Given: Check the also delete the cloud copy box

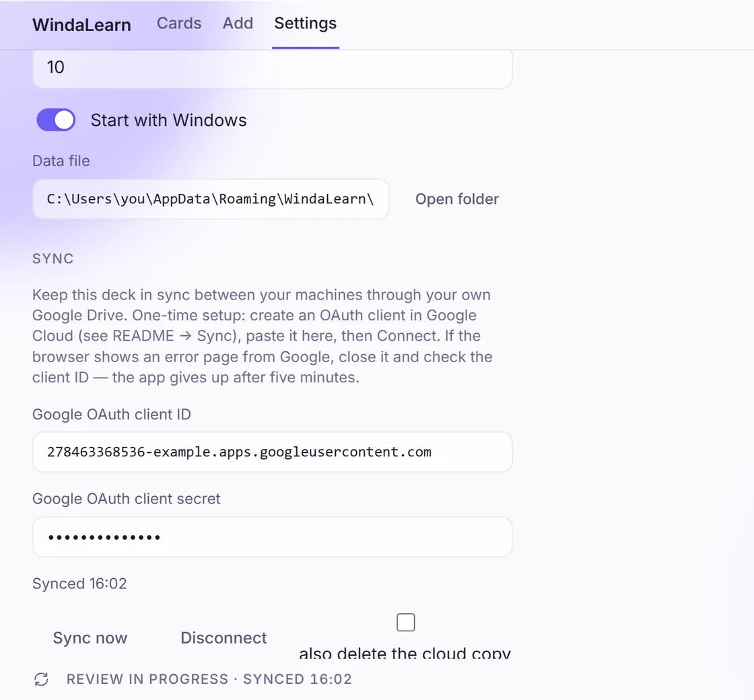Looking at the screenshot, I should point(405,622).
